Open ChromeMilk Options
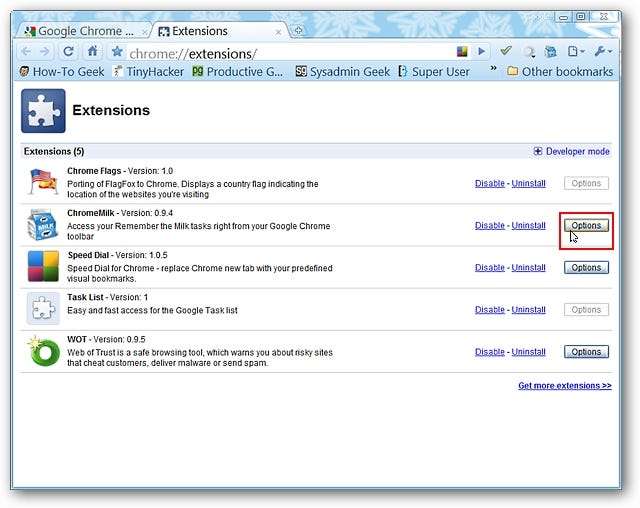The image size is (640, 508). [x=586, y=226]
